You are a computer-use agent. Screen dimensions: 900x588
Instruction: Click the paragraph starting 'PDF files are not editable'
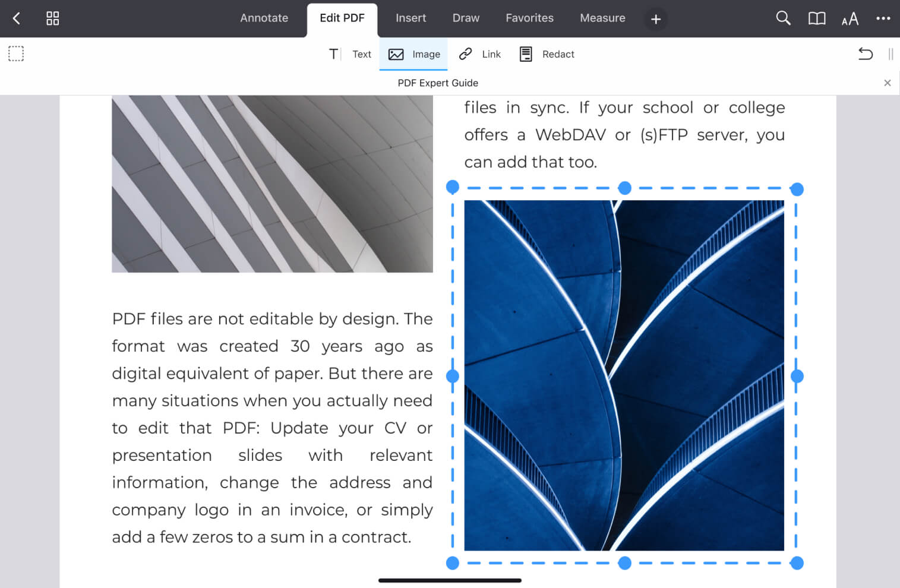click(x=272, y=428)
